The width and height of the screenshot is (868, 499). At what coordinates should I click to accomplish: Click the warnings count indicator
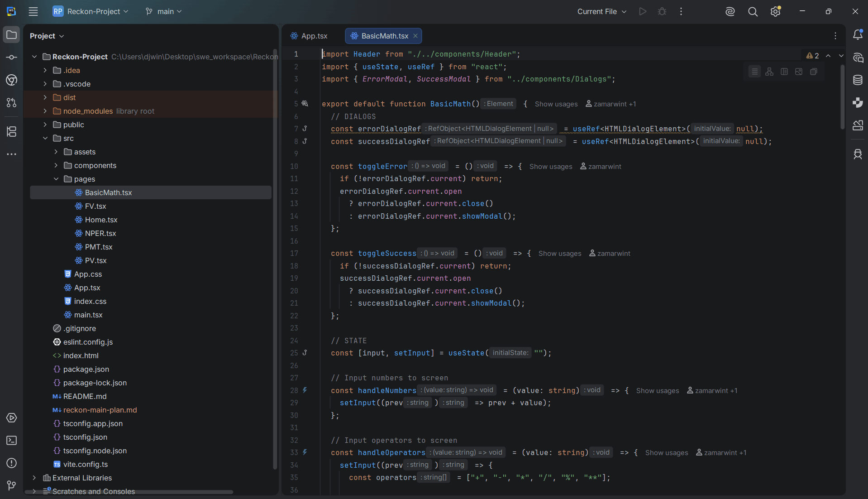[813, 56]
